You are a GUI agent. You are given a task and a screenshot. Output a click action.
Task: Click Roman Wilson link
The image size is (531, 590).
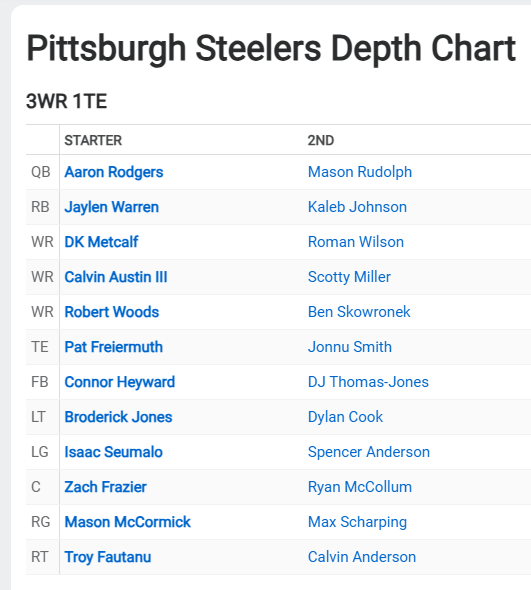[x=356, y=242]
